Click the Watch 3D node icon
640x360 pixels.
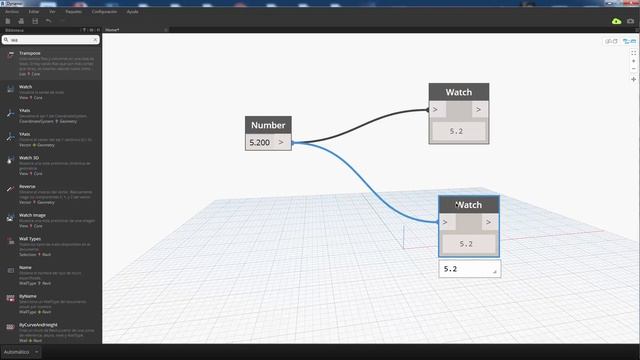point(11,161)
